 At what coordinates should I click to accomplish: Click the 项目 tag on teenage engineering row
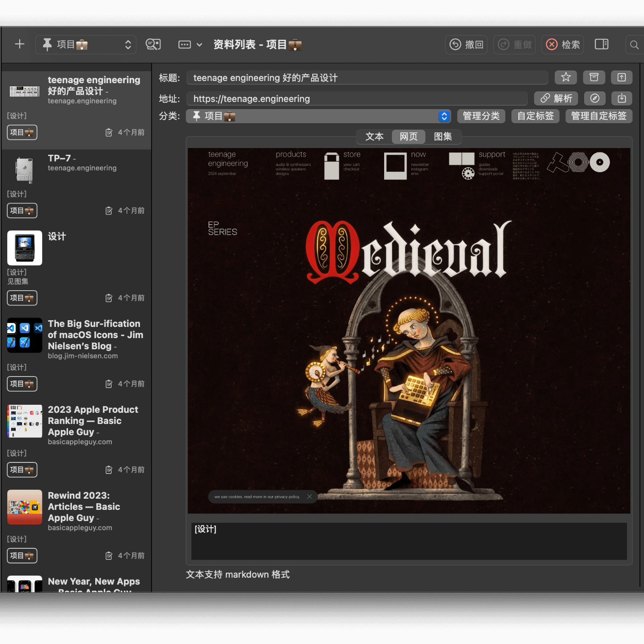coord(22,132)
